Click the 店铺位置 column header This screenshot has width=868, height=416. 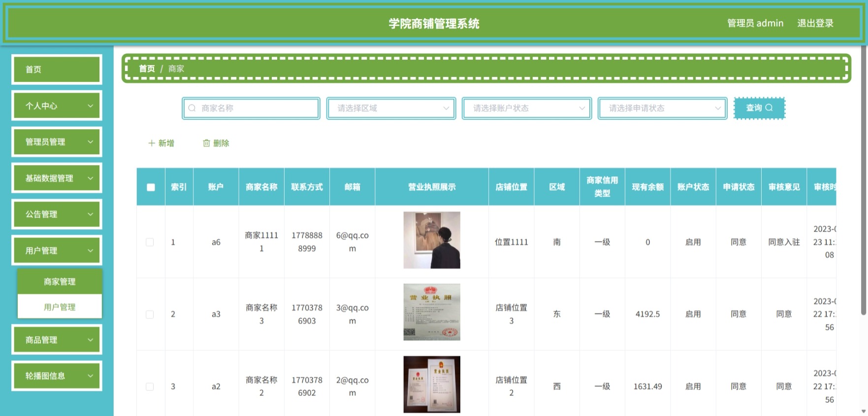point(511,187)
